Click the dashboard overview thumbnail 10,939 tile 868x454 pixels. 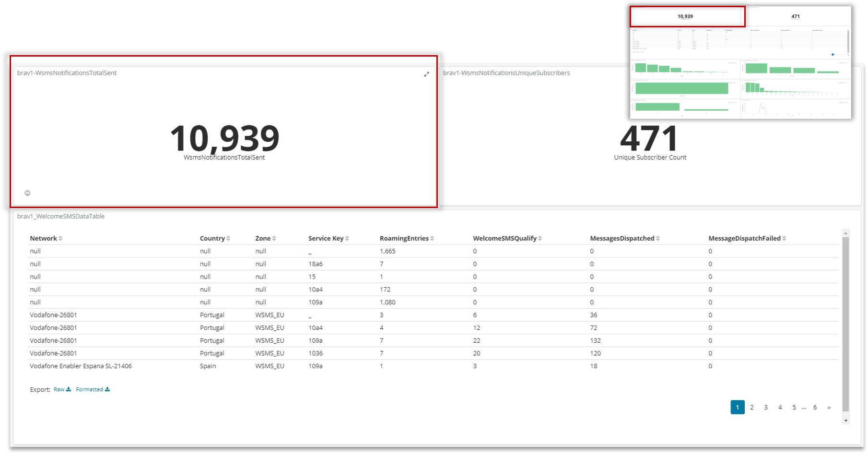(685, 16)
